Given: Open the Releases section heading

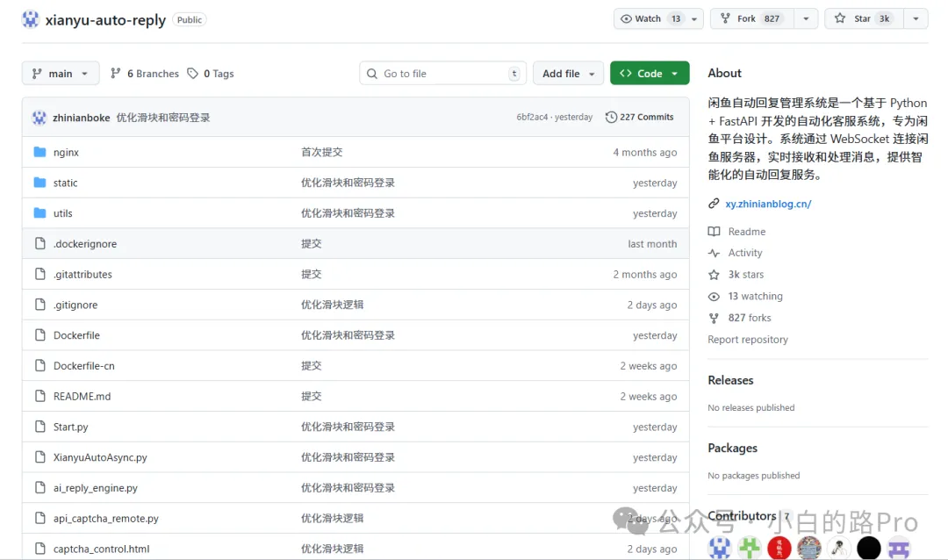Looking at the screenshot, I should point(730,380).
